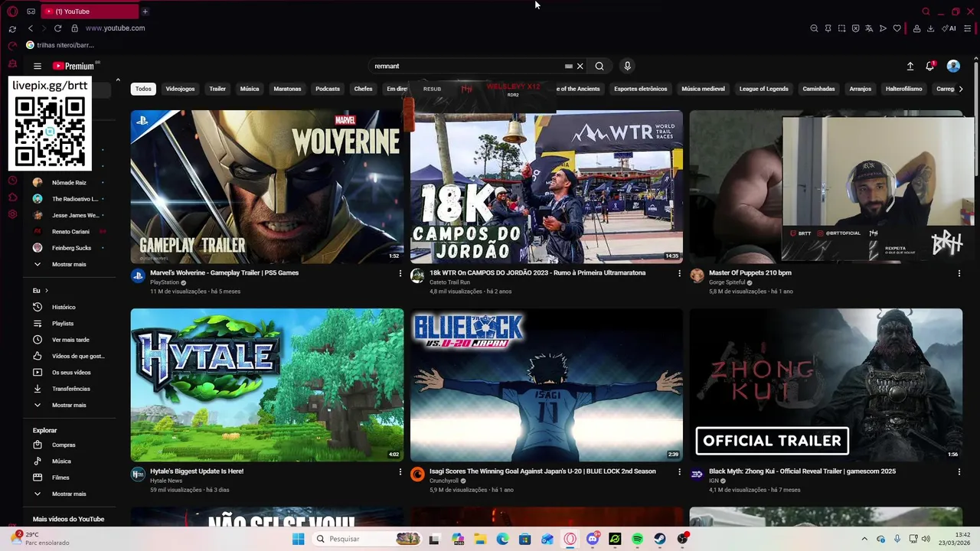Open Nômade Raiz subscription channel
980x551 pixels.
[x=69, y=183]
